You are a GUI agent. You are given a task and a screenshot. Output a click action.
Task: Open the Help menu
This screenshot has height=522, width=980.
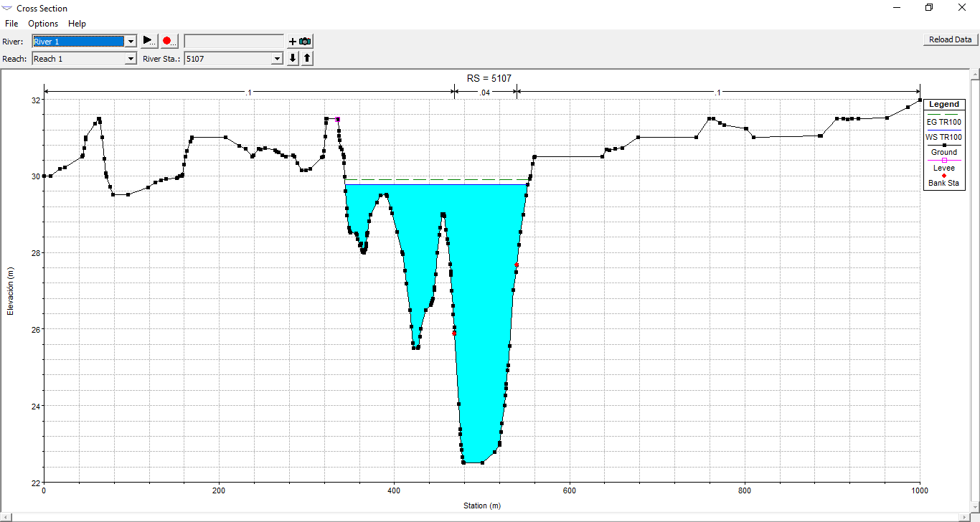click(77, 24)
